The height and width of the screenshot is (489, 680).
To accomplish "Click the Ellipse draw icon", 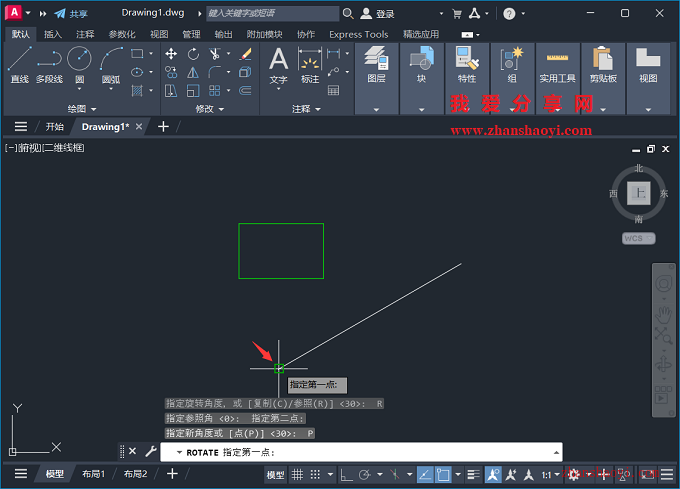I will pos(137,72).
